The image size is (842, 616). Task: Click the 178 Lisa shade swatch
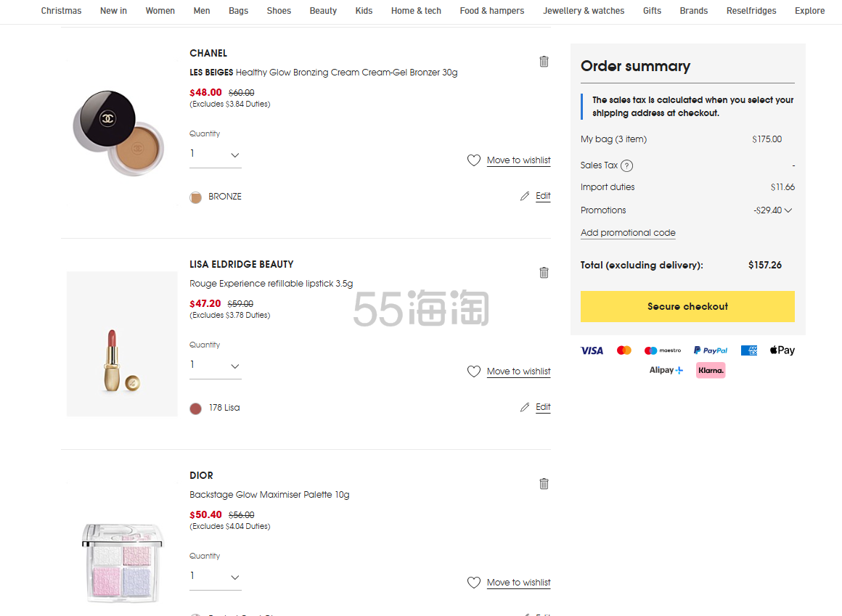(x=195, y=408)
